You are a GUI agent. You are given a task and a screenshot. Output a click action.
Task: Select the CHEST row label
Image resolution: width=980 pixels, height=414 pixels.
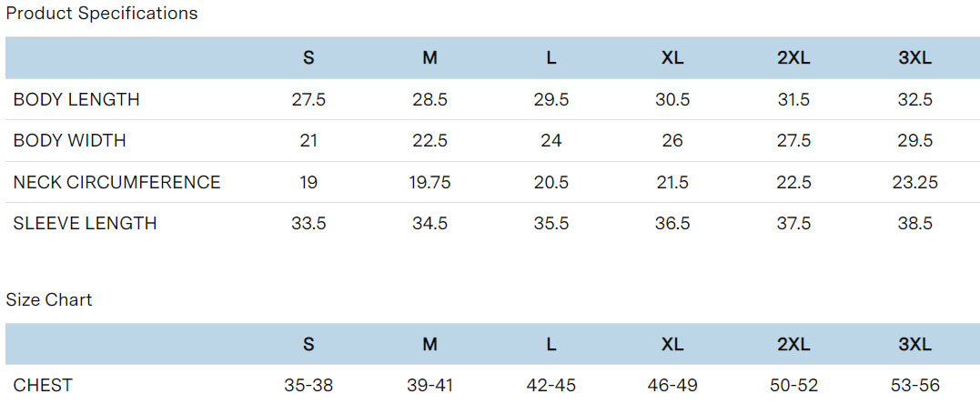tap(42, 385)
